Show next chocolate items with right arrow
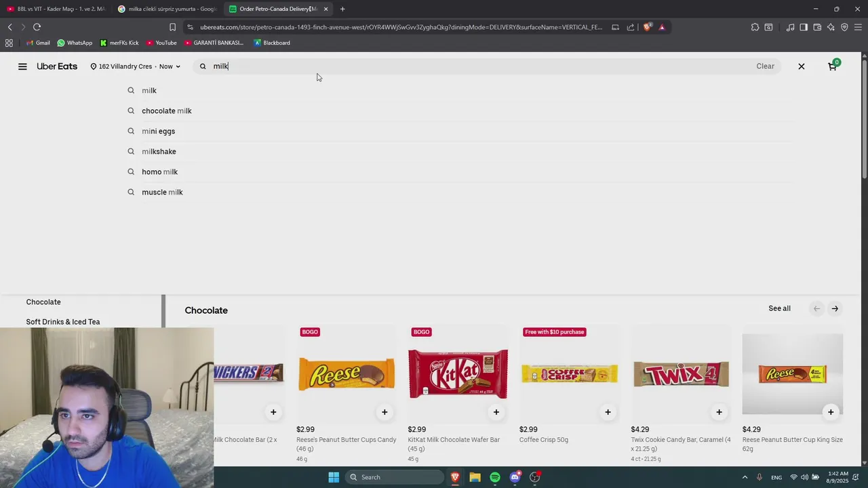 click(835, 308)
